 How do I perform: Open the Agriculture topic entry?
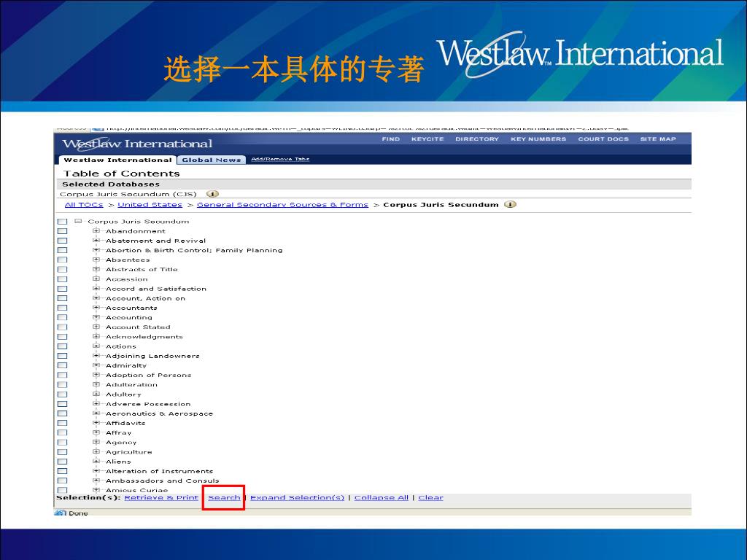point(129,452)
